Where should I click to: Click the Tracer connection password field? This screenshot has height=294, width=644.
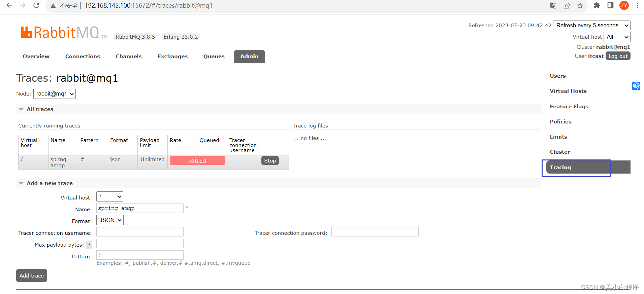click(375, 232)
